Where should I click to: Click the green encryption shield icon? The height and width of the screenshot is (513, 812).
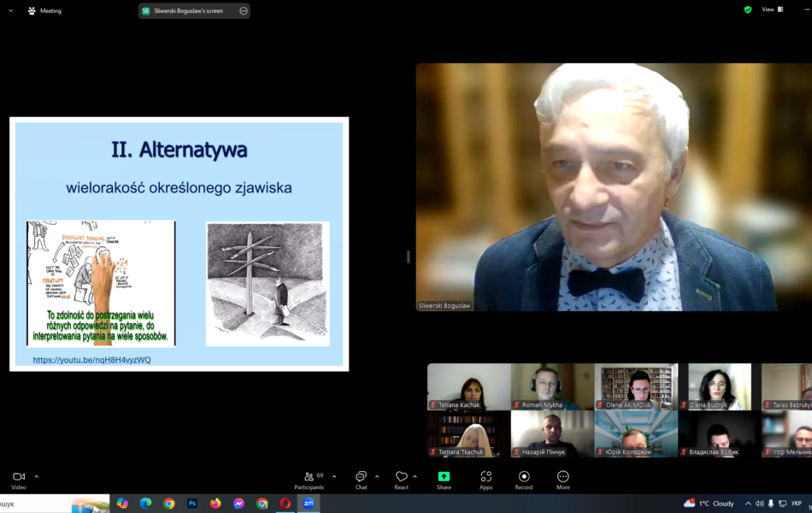click(748, 9)
